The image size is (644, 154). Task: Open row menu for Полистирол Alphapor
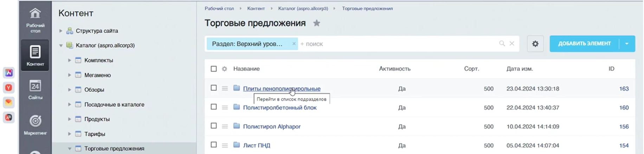coord(225,127)
